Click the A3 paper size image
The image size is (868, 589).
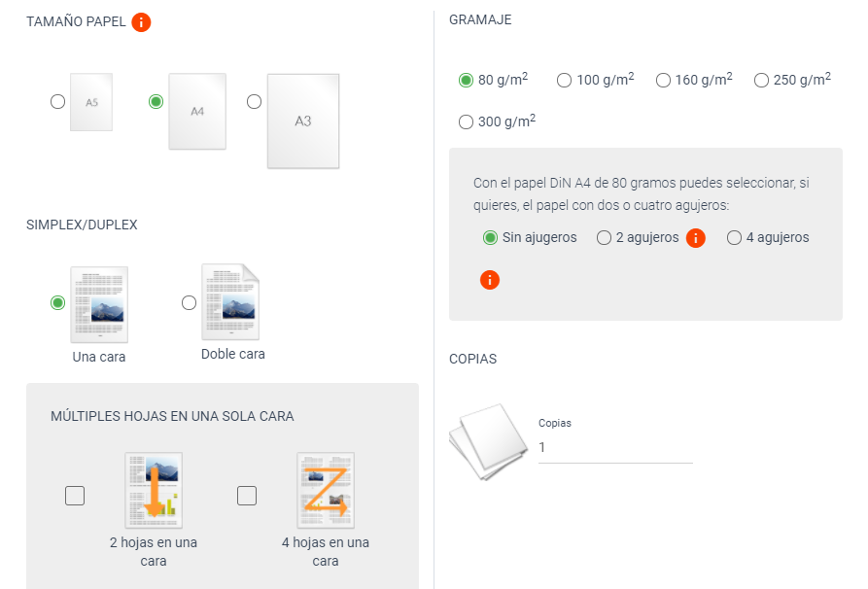click(303, 121)
